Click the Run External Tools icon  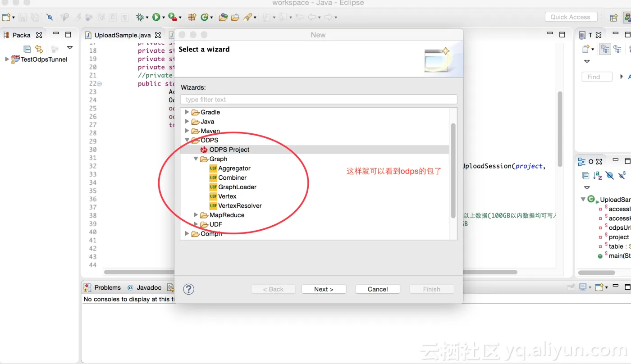172,17
